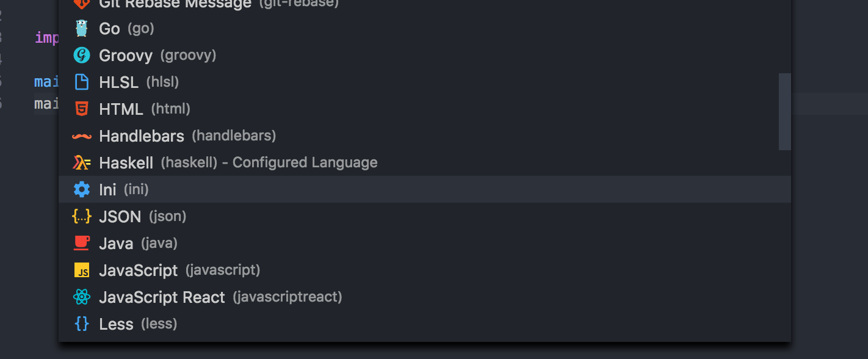Click the Less curly-braces icon
The image size is (868, 359).
point(81,324)
